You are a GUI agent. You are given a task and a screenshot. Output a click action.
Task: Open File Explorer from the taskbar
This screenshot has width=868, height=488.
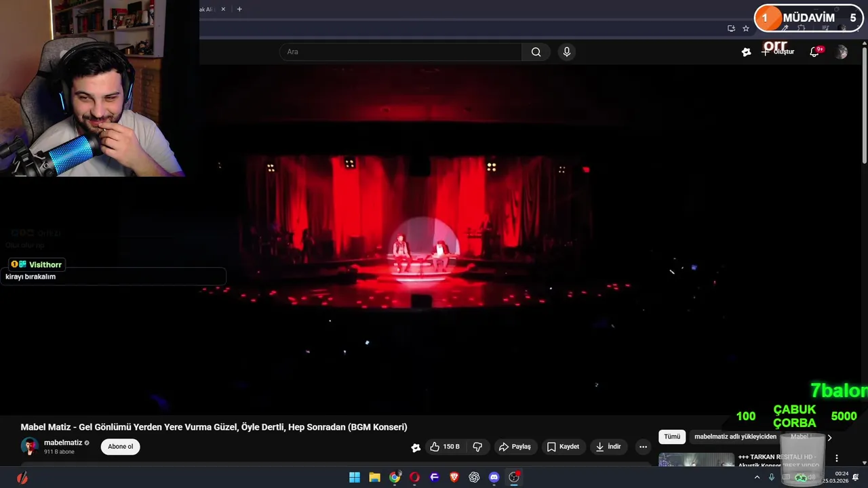374,477
